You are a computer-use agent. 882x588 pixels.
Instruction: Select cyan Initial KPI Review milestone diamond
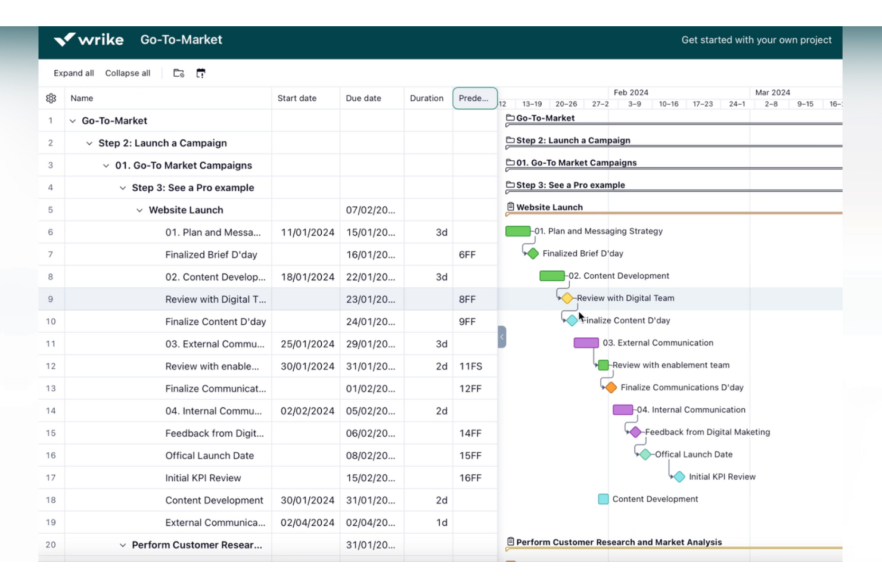[679, 477]
